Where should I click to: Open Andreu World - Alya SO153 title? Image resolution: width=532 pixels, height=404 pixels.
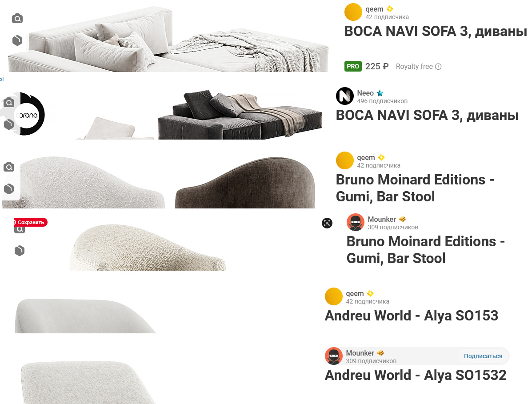411,316
